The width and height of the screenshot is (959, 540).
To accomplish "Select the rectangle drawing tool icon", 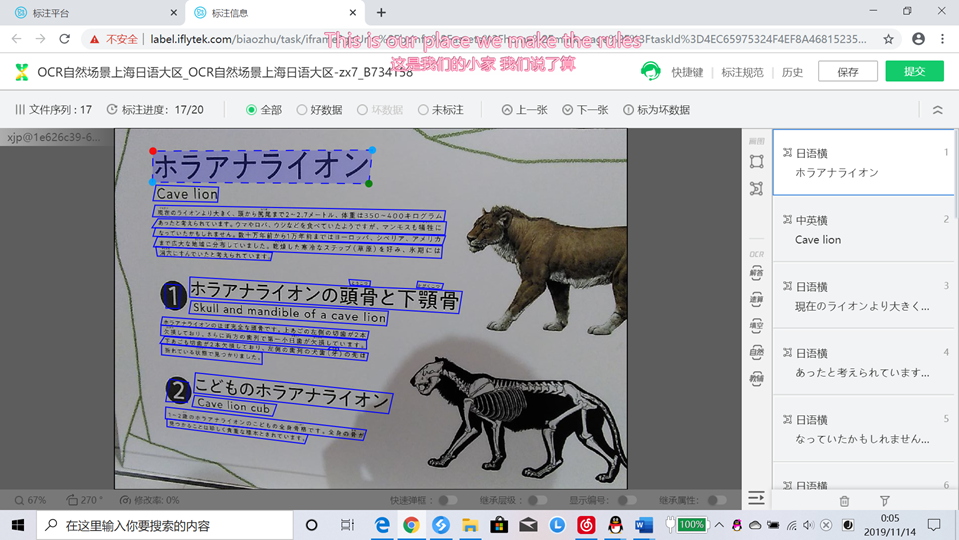I will [x=756, y=162].
